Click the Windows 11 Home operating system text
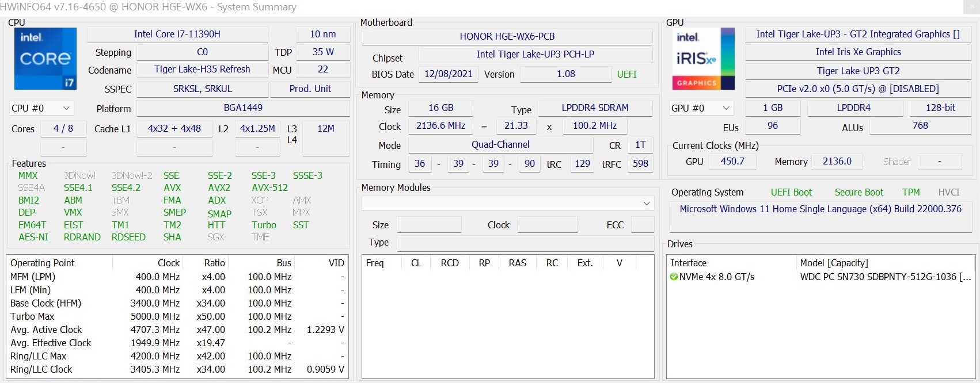 (820, 209)
